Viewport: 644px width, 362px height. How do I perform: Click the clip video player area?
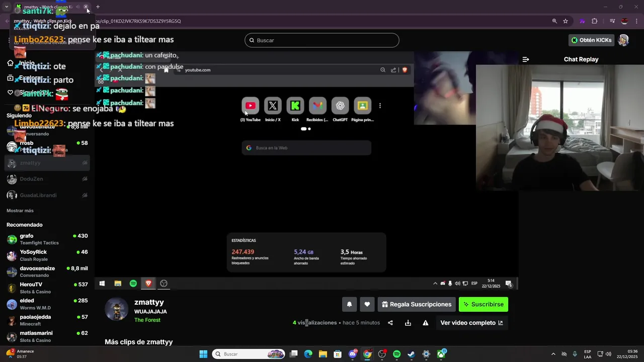(x=306, y=170)
